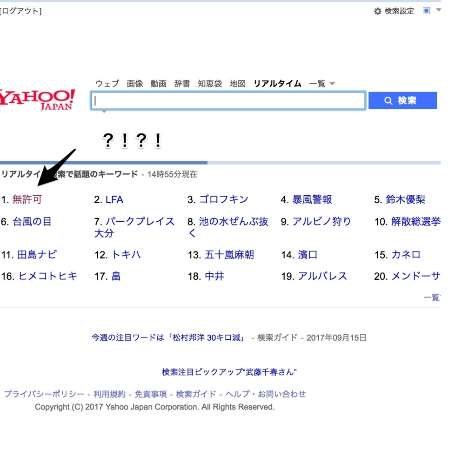Viewport: 455px width, 476px height.
Task: Open keyword ゴロフキン
Action: [224, 199]
